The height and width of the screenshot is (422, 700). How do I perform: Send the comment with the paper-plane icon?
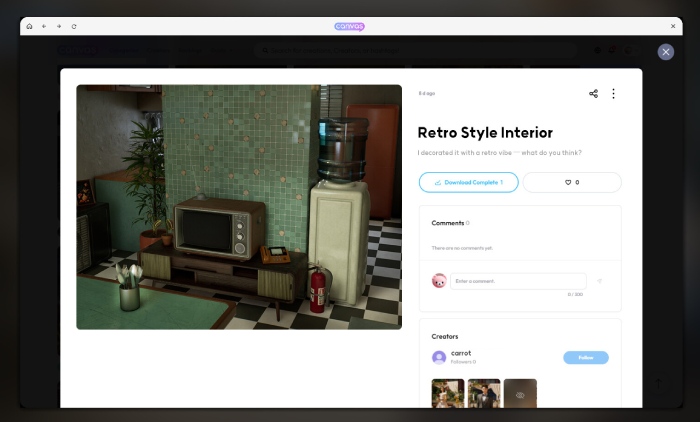click(600, 281)
